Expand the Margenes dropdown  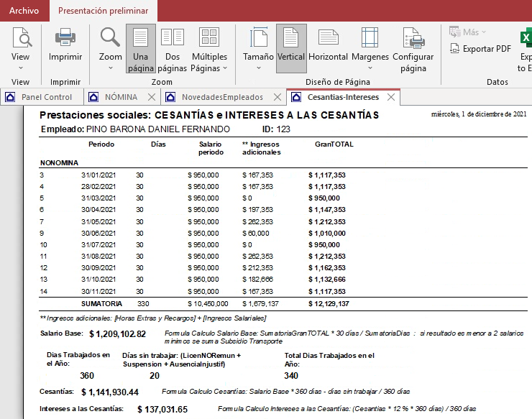coord(370,68)
